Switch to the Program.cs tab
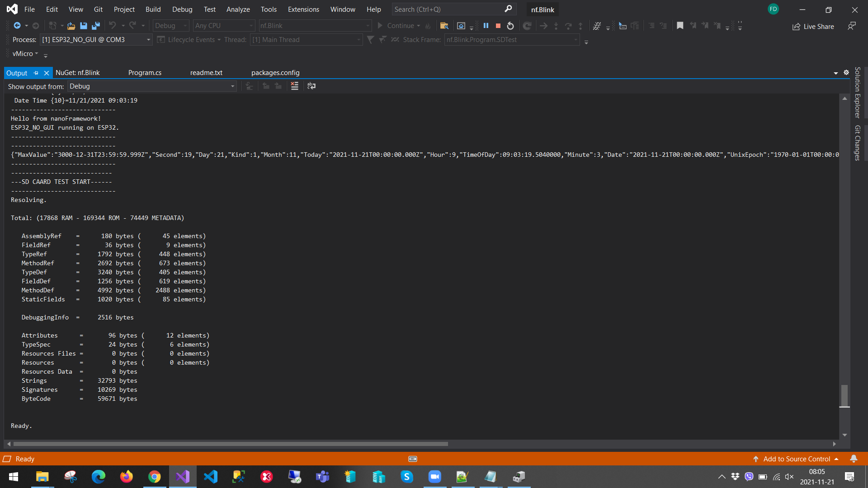868x488 pixels. click(145, 72)
